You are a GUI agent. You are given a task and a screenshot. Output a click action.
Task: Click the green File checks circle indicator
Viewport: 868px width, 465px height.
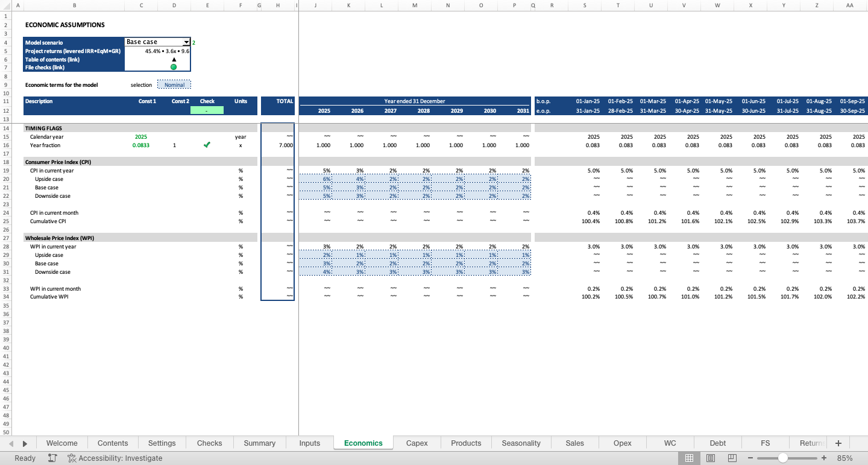tap(174, 67)
